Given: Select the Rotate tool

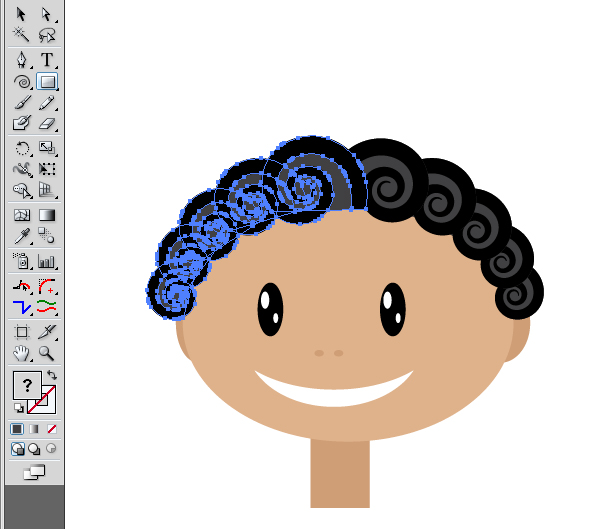Looking at the screenshot, I should (21, 148).
